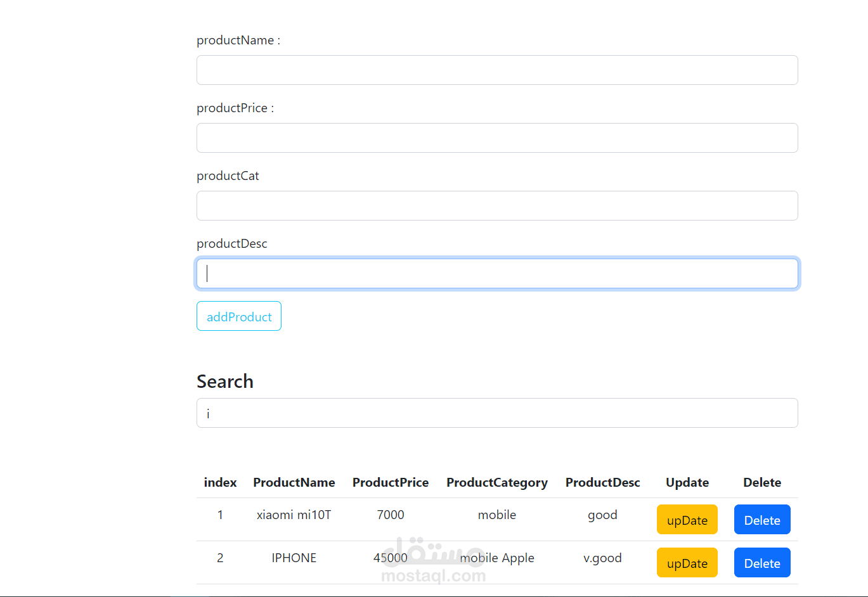The image size is (868, 597).
Task: Click the good description cell
Action: point(603,515)
